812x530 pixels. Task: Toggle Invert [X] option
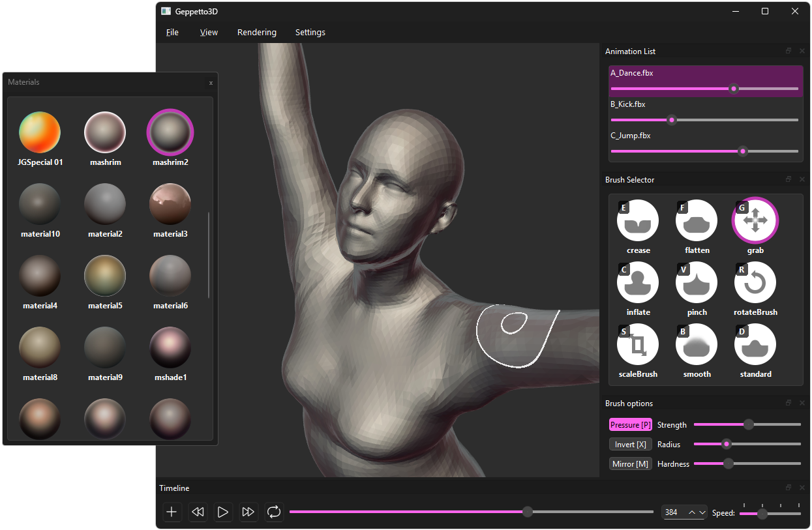[x=631, y=444]
